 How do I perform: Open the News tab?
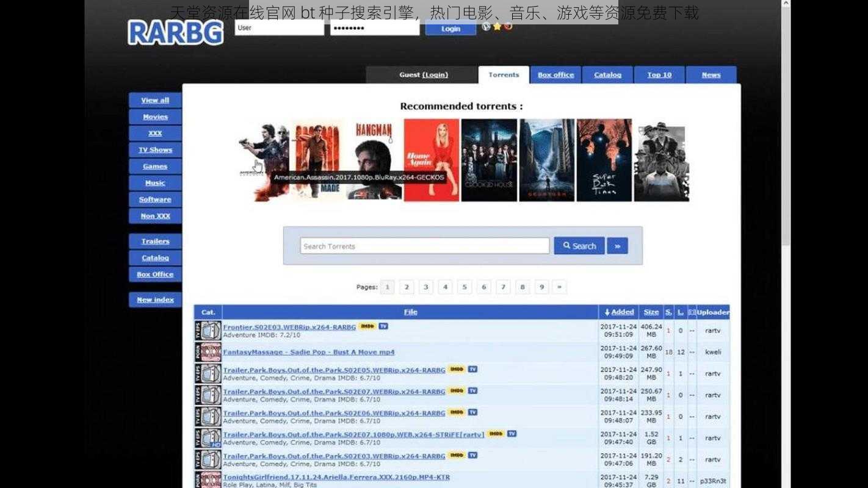click(x=711, y=75)
